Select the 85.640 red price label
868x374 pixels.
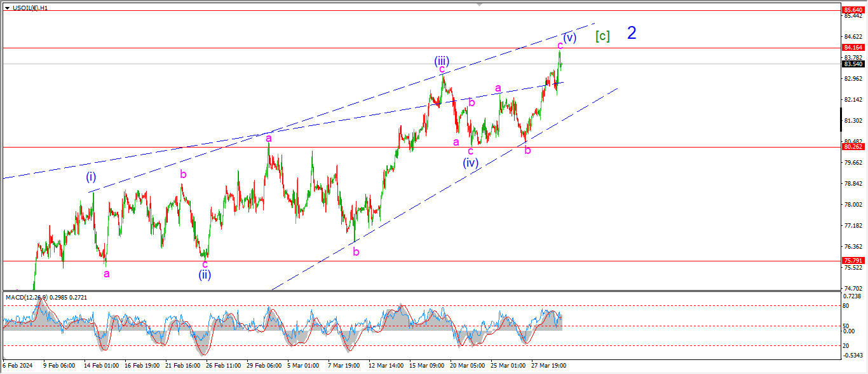[x=851, y=10]
